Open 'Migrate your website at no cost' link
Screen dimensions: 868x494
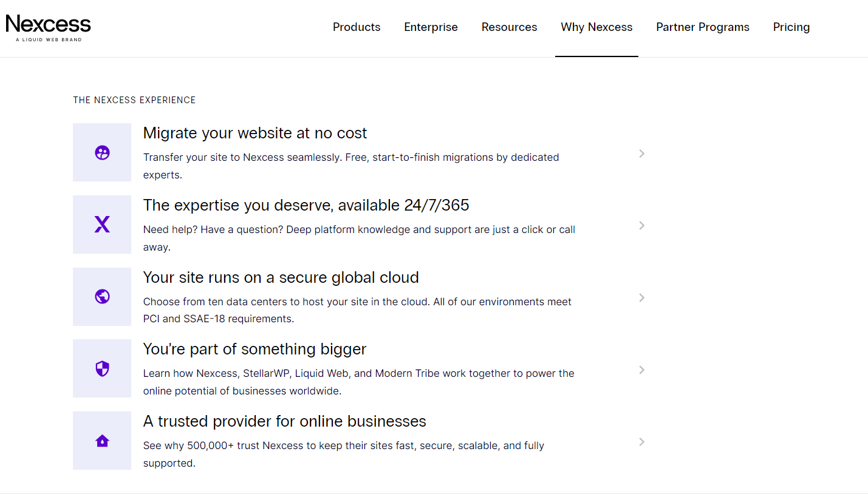[x=255, y=133]
